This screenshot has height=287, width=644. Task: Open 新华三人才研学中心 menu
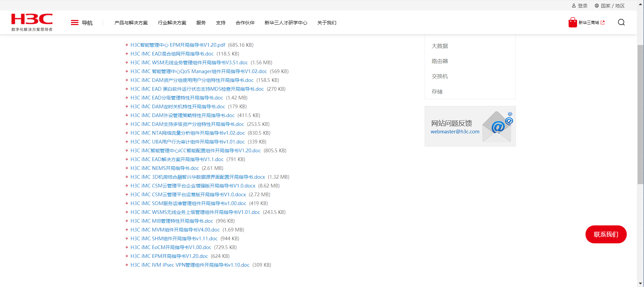(286, 23)
